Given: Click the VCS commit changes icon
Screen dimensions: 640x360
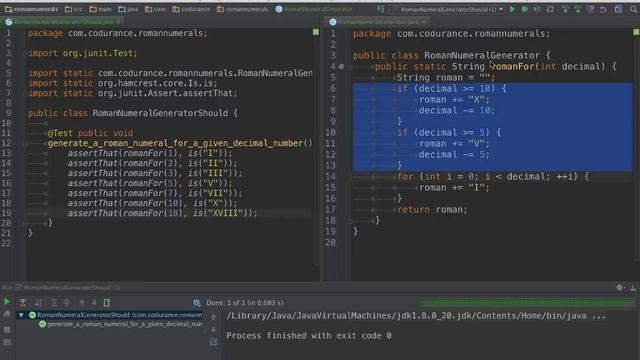Looking at the screenshot, I should (578, 9).
